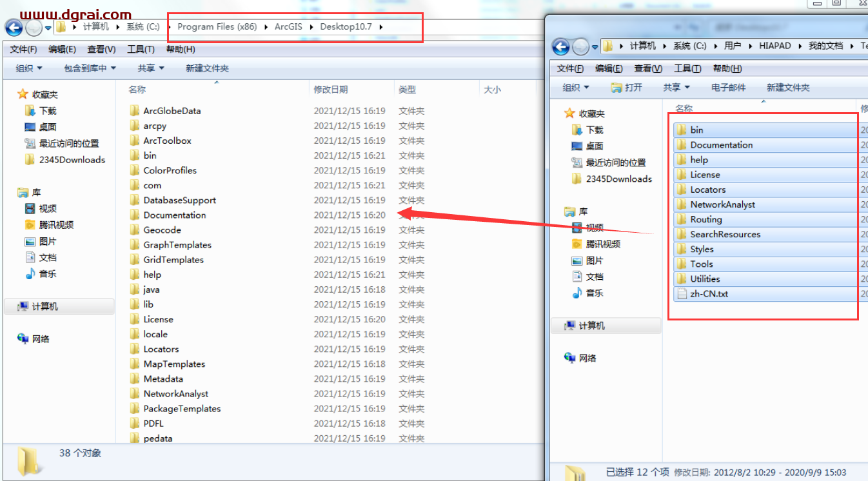Click the 电子邮件 button in right toolbar
868x481 pixels.
(x=728, y=88)
